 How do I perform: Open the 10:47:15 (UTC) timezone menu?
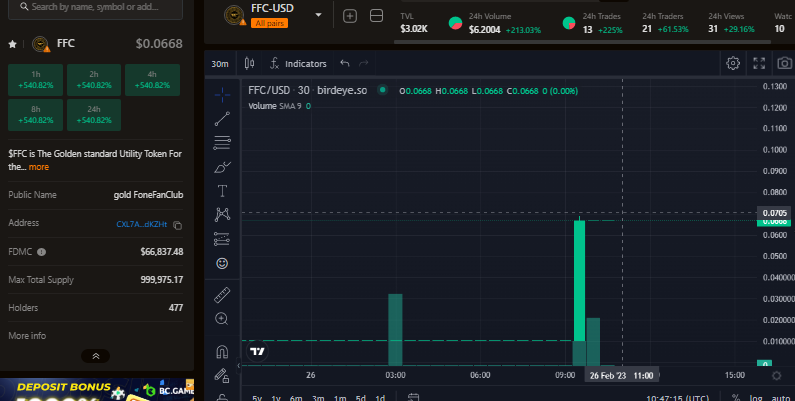click(678, 398)
